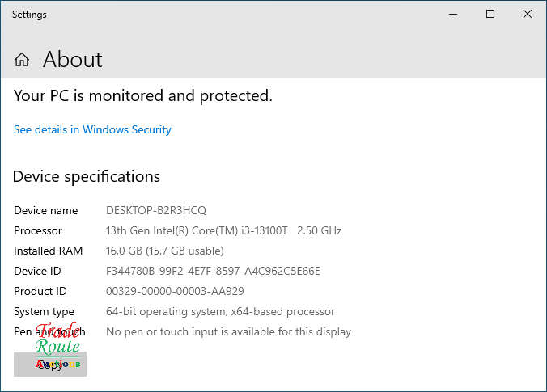Click the Installed RAM label
Viewport: 547px width, 392px height.
click(49, 251)
